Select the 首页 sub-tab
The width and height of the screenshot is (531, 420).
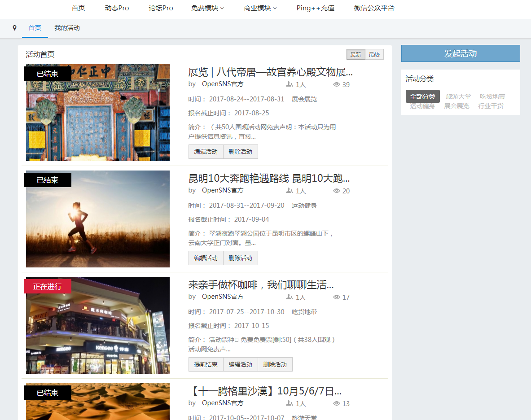(x=35, y=28)
